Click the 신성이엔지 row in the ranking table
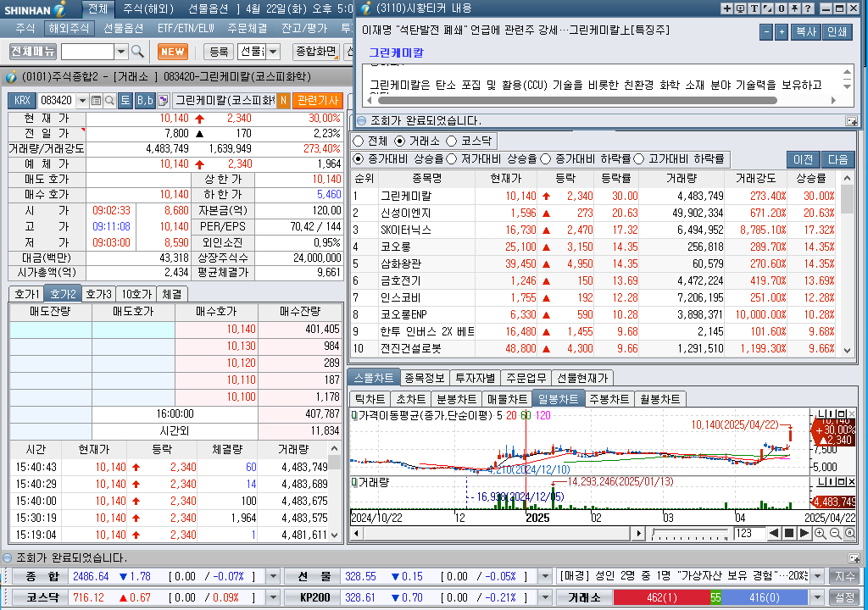The height and width of the screenshot is (610, 868). 594,213
